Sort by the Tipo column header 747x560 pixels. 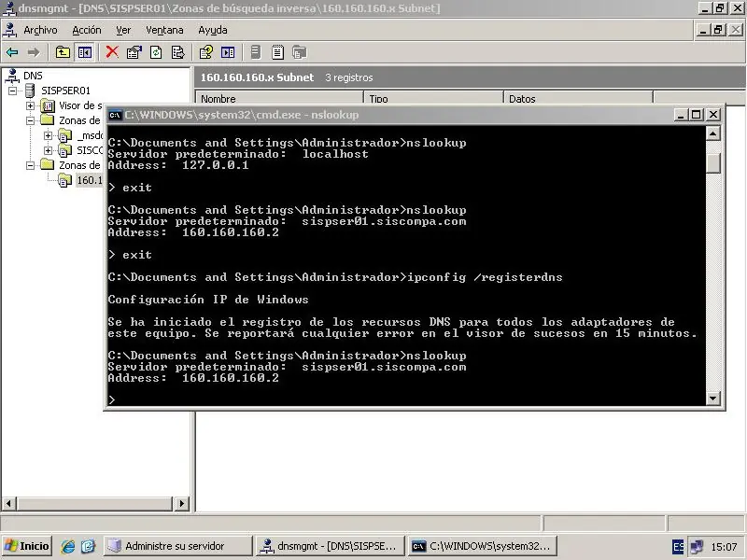tap(434, 99)
